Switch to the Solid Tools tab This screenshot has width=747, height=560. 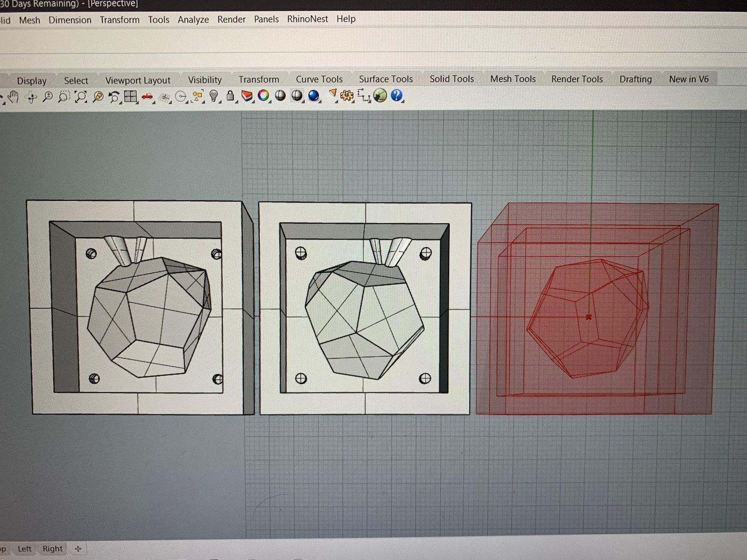click(452, 79)
